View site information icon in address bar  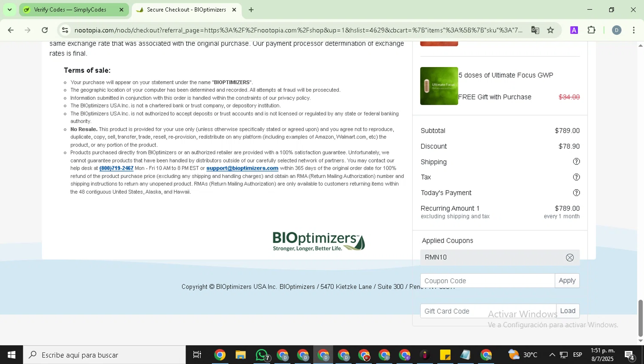pyautogui.click(x=65, y=30)
